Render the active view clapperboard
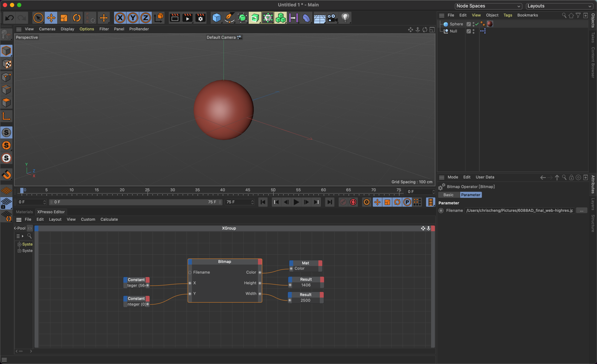The image size is (597, 364). point(175,18)
